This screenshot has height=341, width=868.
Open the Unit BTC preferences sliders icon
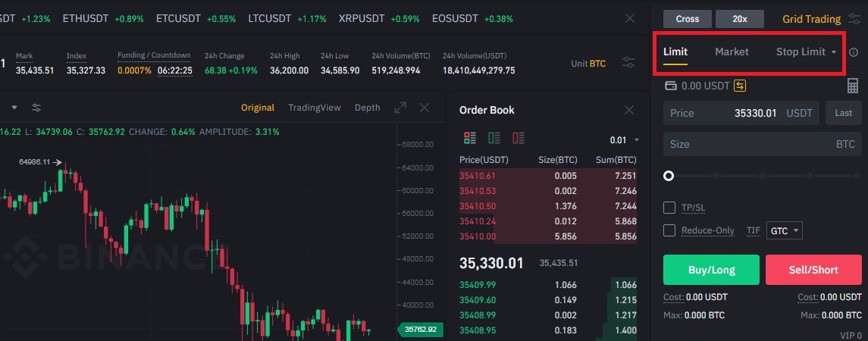click(x=628, y=63)
